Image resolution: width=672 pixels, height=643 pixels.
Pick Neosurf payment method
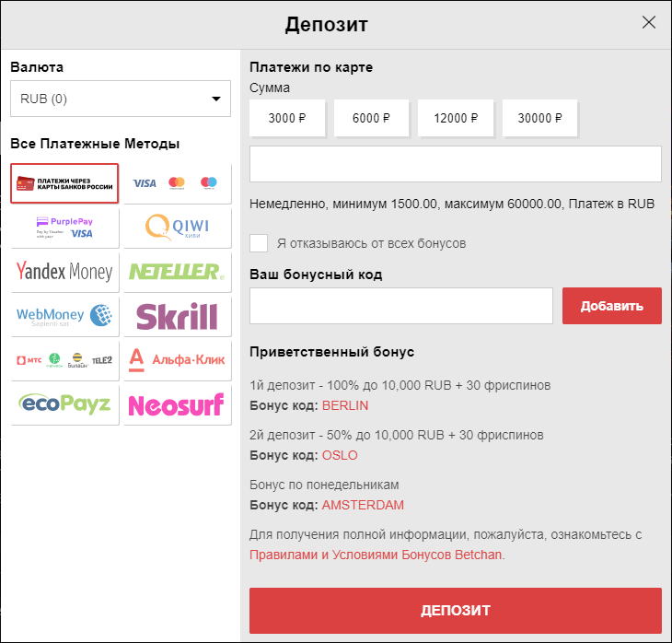tap(178, 404)
